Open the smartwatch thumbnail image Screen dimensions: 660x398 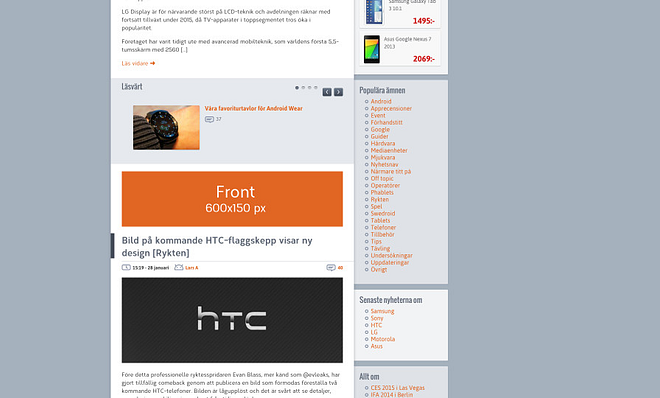pos(166,127)
